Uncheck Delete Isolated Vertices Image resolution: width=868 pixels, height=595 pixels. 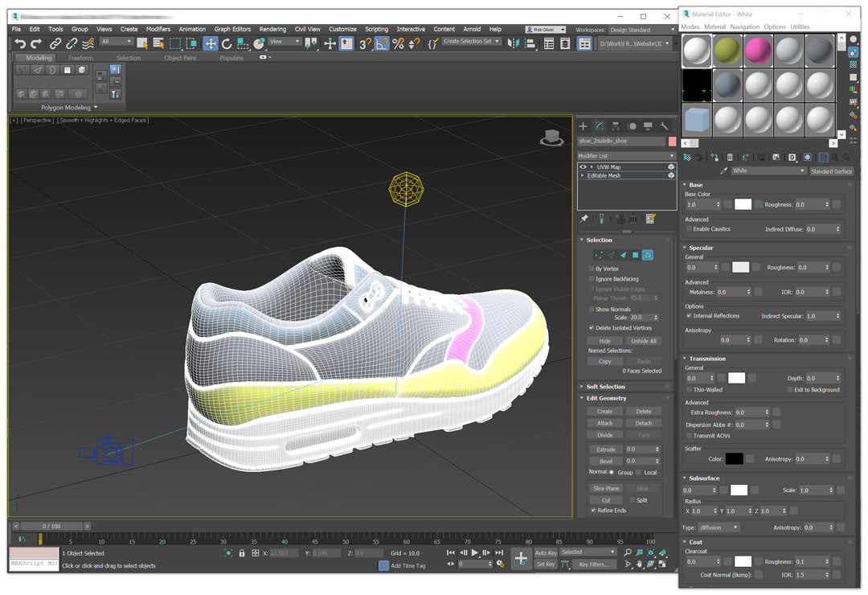[592, 328]
